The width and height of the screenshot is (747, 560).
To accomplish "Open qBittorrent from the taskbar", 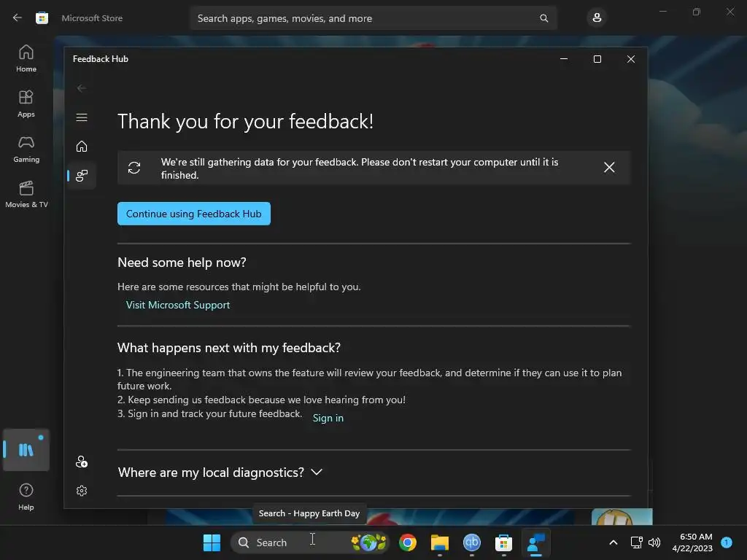I will (x=472, y=542).
